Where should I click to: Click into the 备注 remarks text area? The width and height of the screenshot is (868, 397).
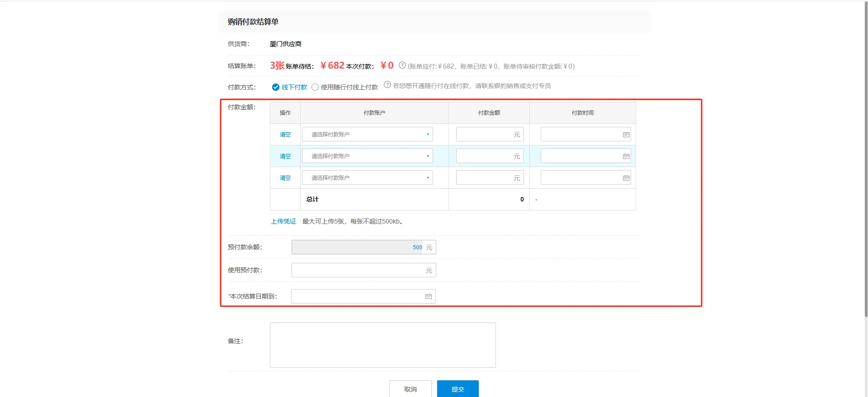[382, 345]
